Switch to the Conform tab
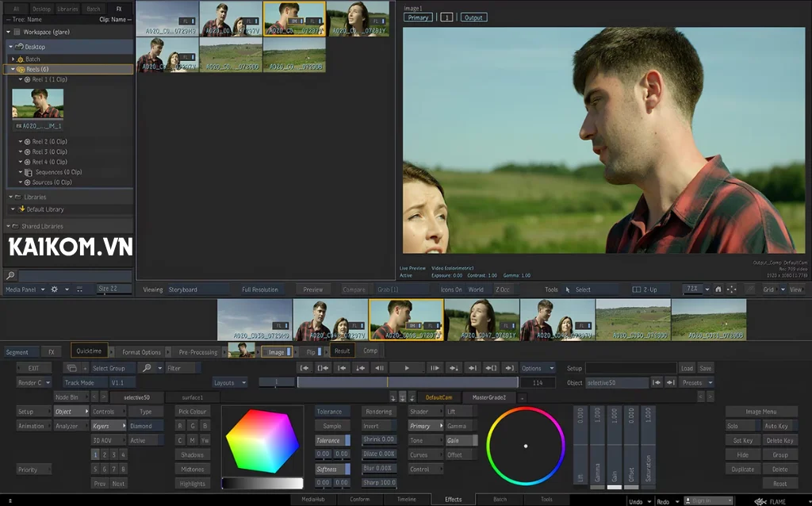This screenshot has height=506, width=812. (x=359, y=500)
